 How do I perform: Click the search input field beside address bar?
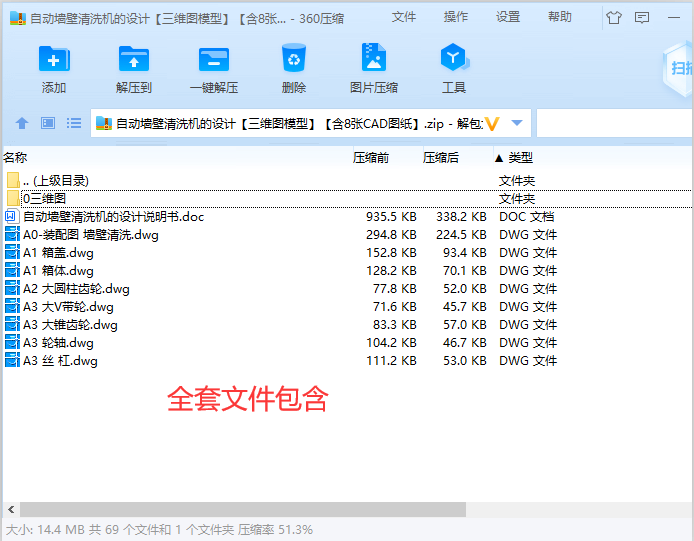point(615,123)
